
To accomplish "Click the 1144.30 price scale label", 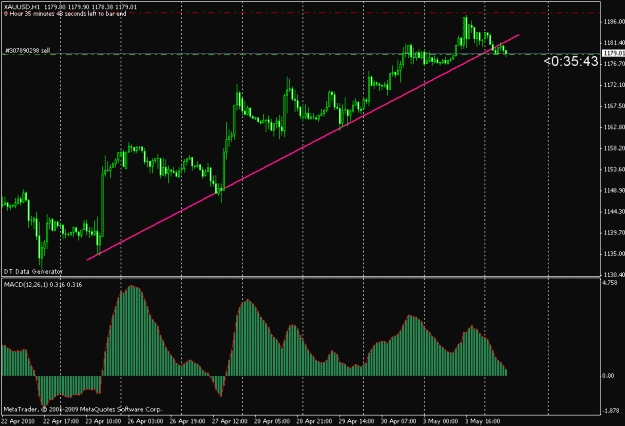I will 613,212.
